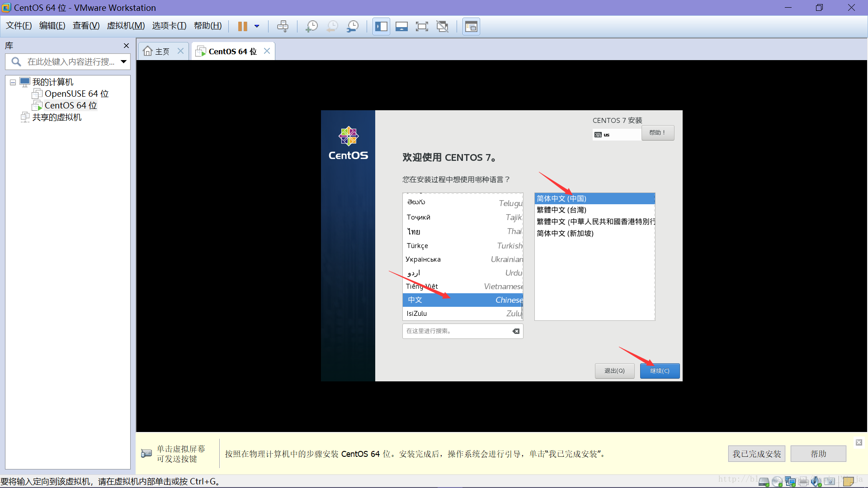This screenshot has width=868, height=488.
Task: Click the printer status bar icon
Action: (x=803, y=482)
